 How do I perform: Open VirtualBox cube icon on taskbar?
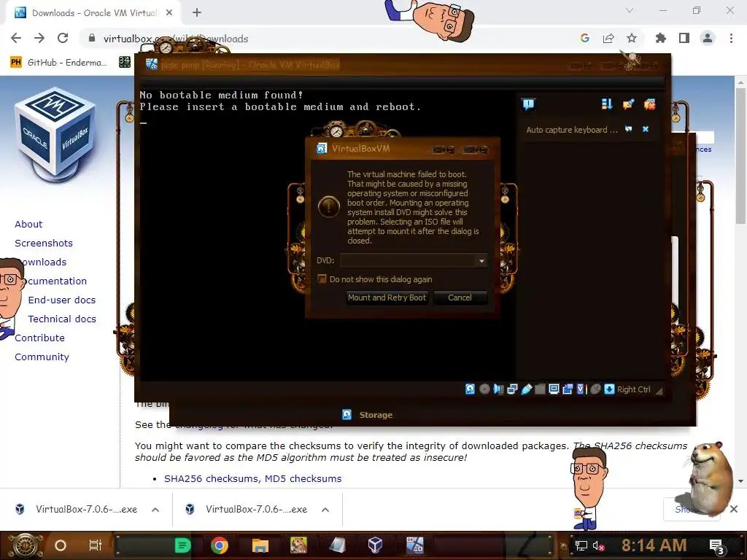click(x=375, y=545)
